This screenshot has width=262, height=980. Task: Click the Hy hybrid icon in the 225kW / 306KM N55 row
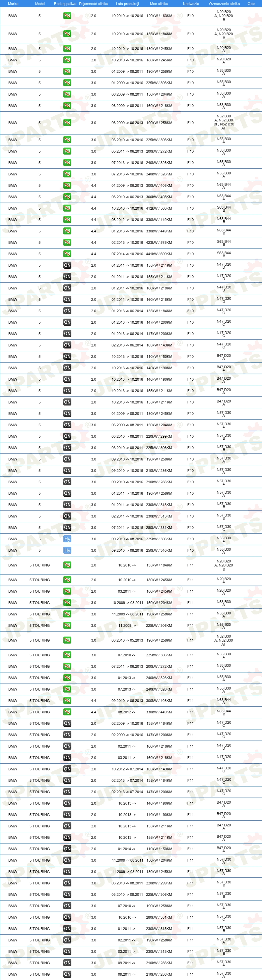point(67,539)
